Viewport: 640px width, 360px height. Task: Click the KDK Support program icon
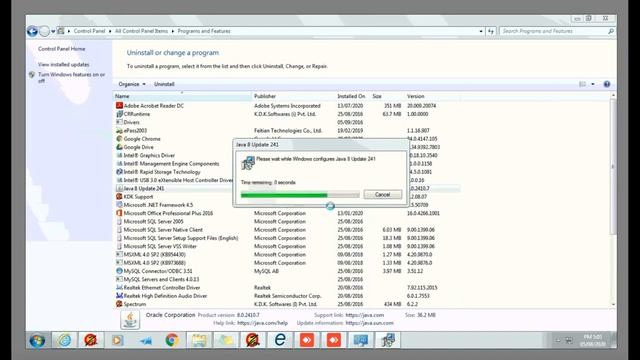click(119, 196)
